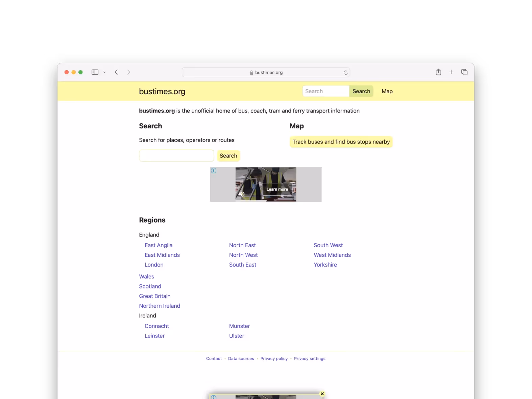Click Learn more on the ad
The image size is (532, 399).
[277, 189]
